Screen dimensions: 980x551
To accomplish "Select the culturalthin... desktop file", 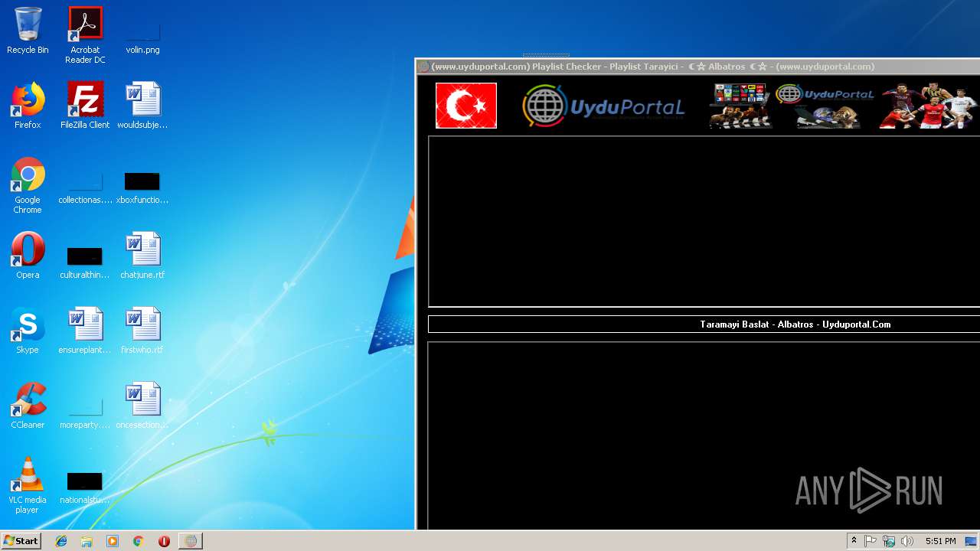I will (x=85, y=263).
